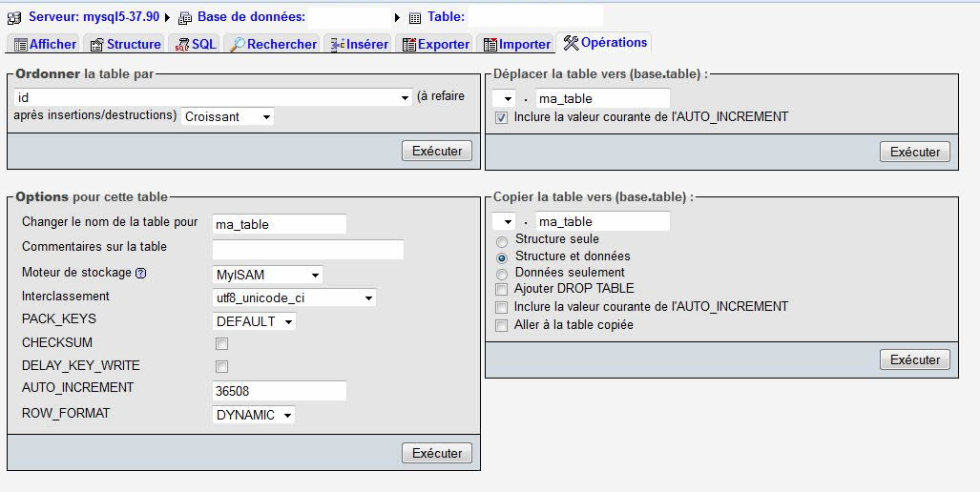
Task: Switch to the Opérations tab
Action: [x=604, y=43]
